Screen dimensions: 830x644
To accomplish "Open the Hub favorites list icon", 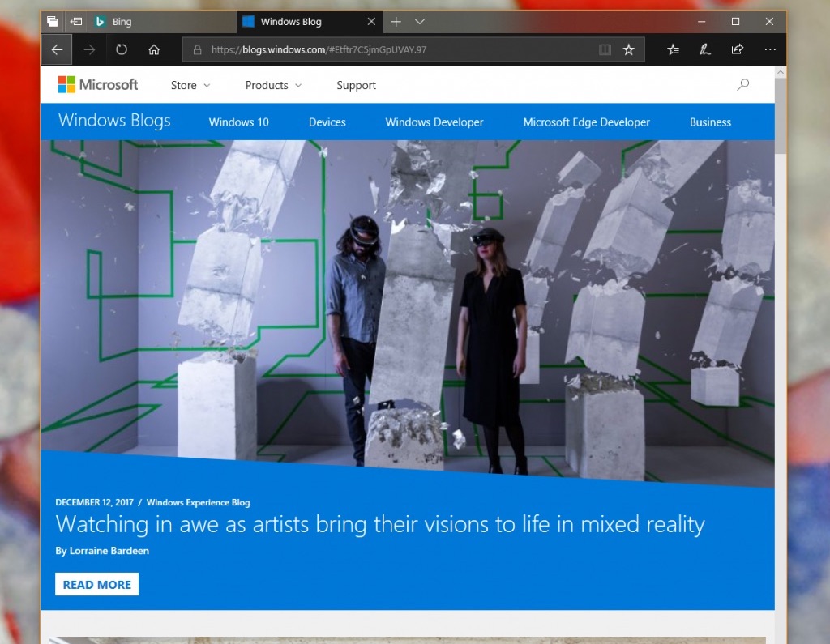I will point(673,49).
